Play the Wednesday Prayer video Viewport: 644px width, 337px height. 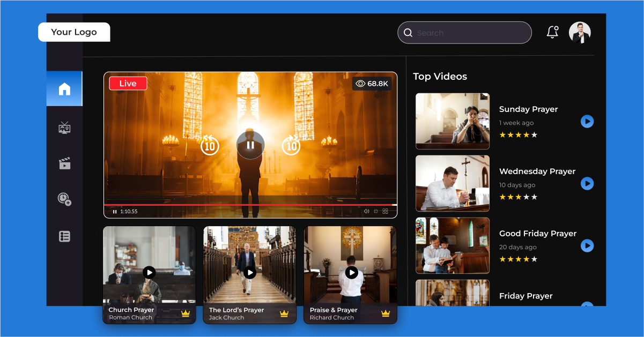pyautogui.click(x=587, y=183)
